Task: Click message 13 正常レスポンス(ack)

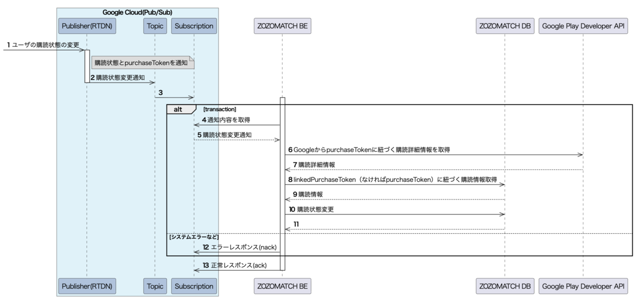Action: pyautogui.click(x=235, y=265)
